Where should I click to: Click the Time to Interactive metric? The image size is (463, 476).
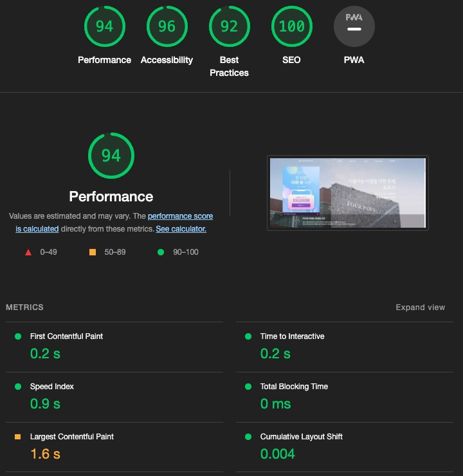pyautogui.click(x=345, y=347)
